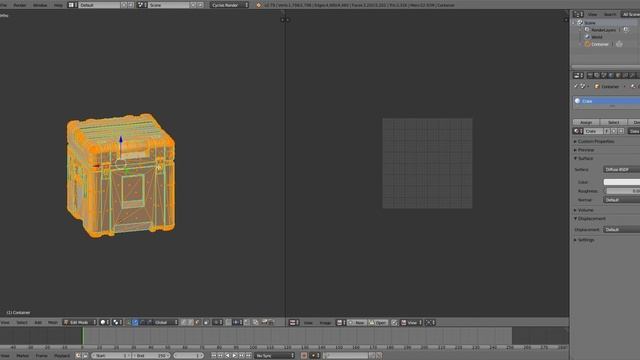Viewport: 640px width, 360px height.
Task: Open the Object properties tab icon
Action: 618,76
